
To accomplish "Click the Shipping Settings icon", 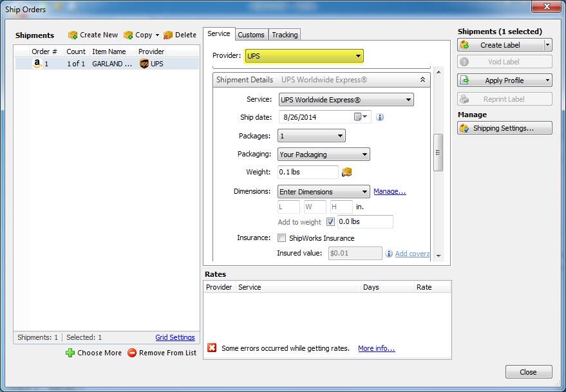I will [x=464, y=128].
